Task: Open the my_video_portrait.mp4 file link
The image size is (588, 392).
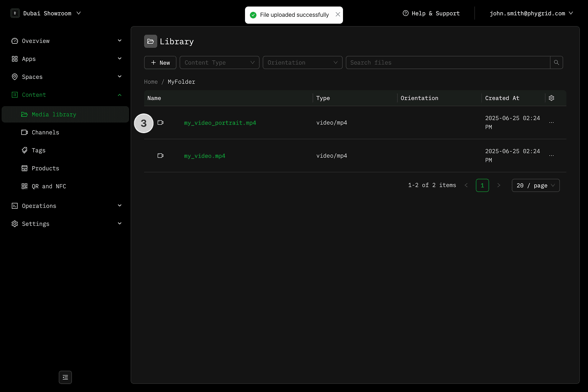Action: point(220,123)
